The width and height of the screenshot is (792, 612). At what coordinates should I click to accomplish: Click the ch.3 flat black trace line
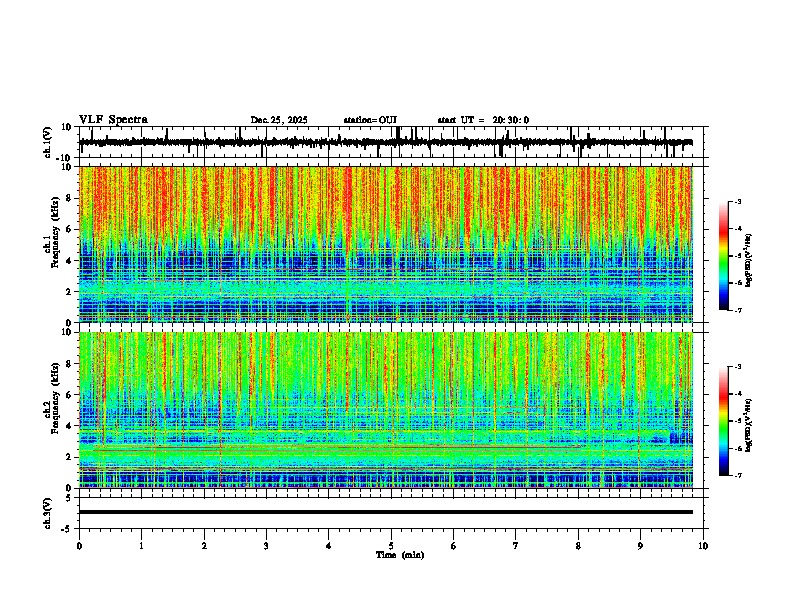(x=385, y=512)
